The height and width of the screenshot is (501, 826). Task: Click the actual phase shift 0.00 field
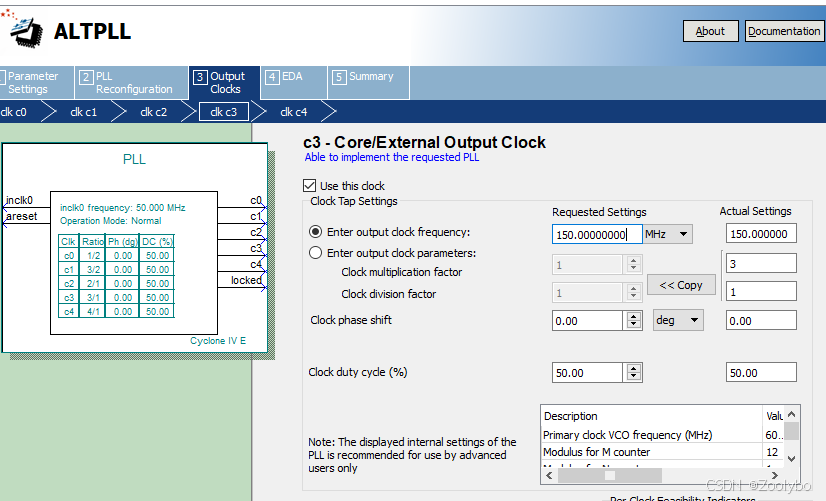[761, 320]
